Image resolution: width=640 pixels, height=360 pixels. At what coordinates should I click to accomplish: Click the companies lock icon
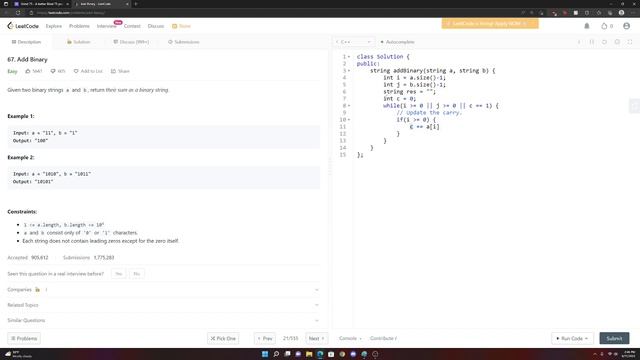pos(38,289)
